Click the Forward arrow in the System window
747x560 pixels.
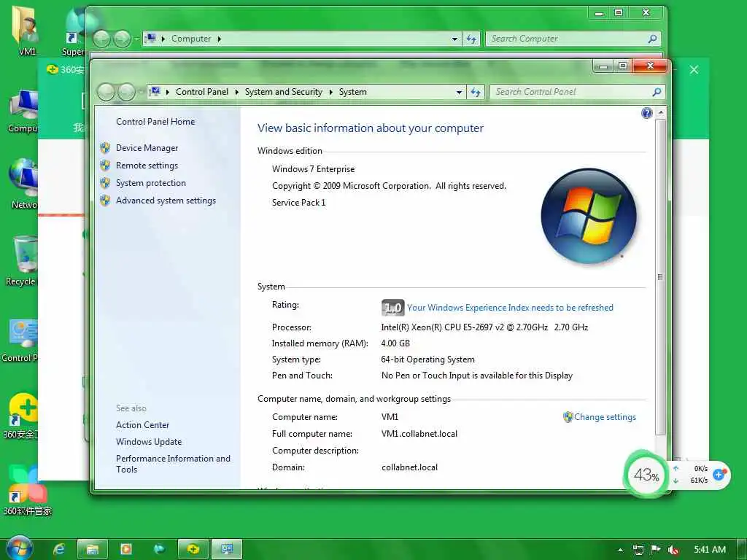(x=126, y=92)
